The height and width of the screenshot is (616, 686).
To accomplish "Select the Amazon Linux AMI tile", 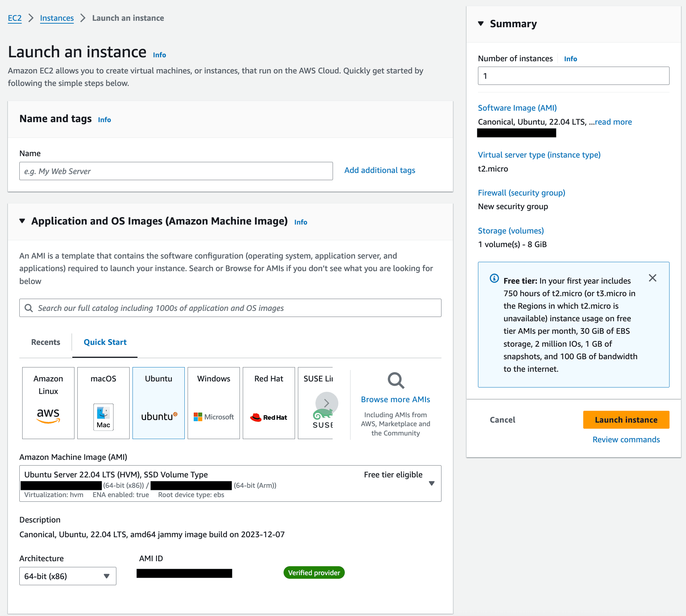I will (x=48, y=403).
